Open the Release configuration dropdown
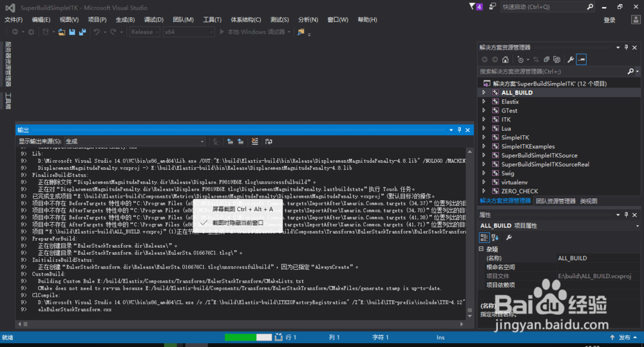The image size is (644, 347). 145,32
